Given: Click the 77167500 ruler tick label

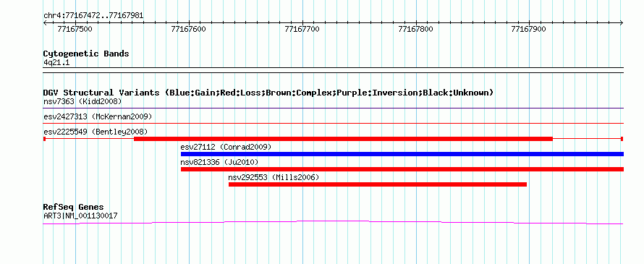Looking at the screenshot, I should coord(75,29).
